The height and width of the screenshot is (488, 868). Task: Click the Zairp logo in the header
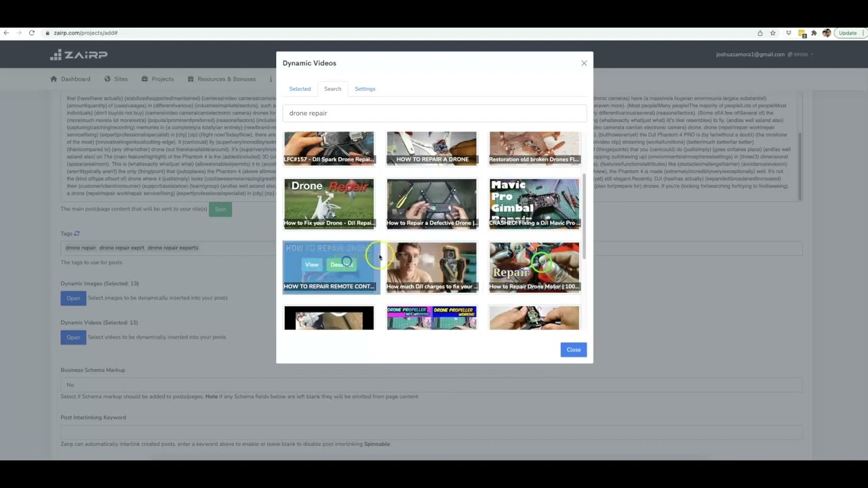point(79,55)
